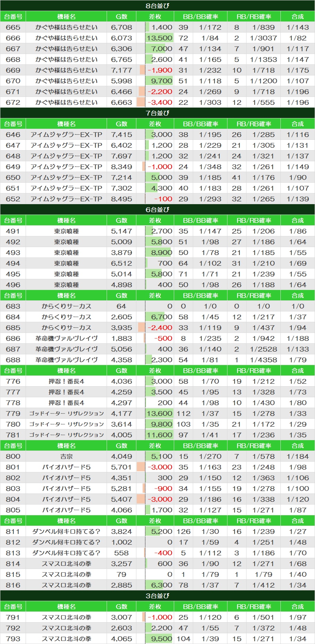
Task: Select the 8台並び section header
Action: tap(157, 6)
